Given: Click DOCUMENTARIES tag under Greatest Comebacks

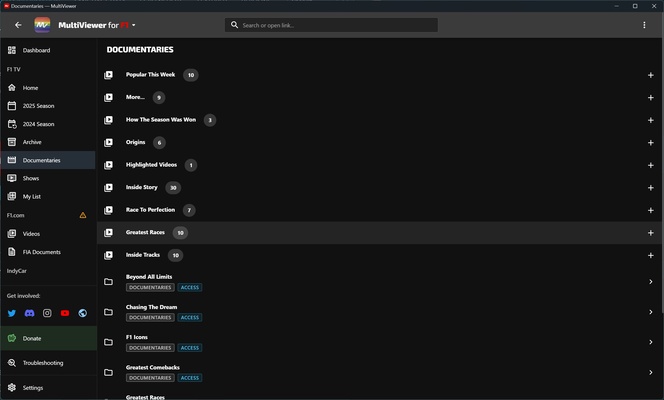Looking at the screenshot, I should pos(150,378).
